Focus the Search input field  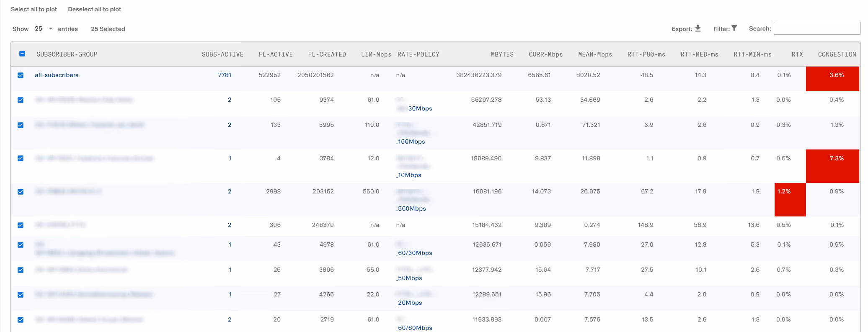point(817,28)
